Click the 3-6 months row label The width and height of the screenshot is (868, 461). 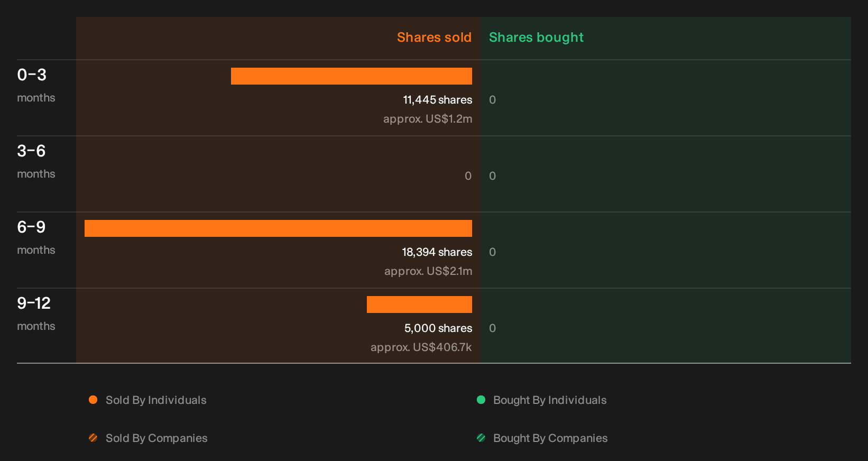click(x=36, y=161)
